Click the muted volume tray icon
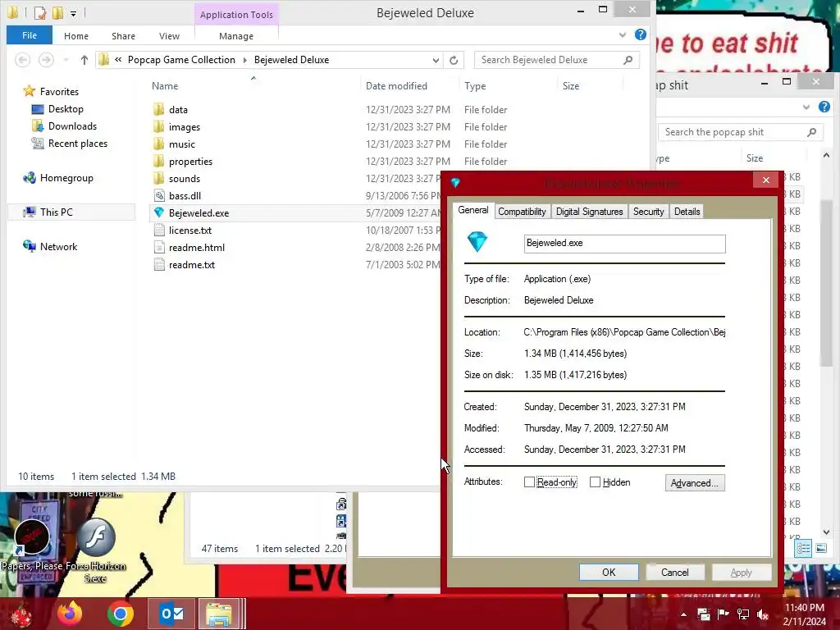 (x=763, y=614)
